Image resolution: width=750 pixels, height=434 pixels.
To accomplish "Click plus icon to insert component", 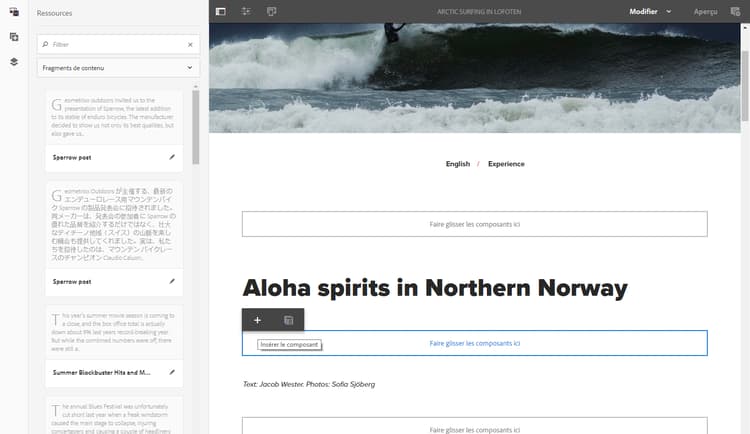I will click(257, 320).
